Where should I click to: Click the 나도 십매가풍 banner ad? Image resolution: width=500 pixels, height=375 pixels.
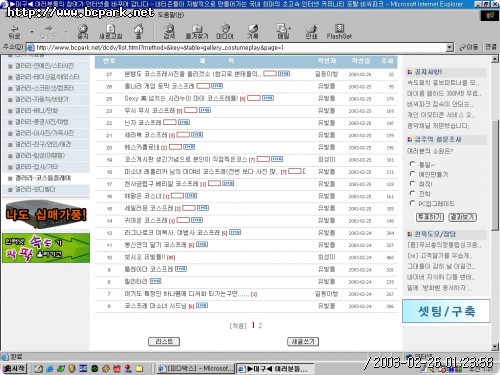(46, 214)
